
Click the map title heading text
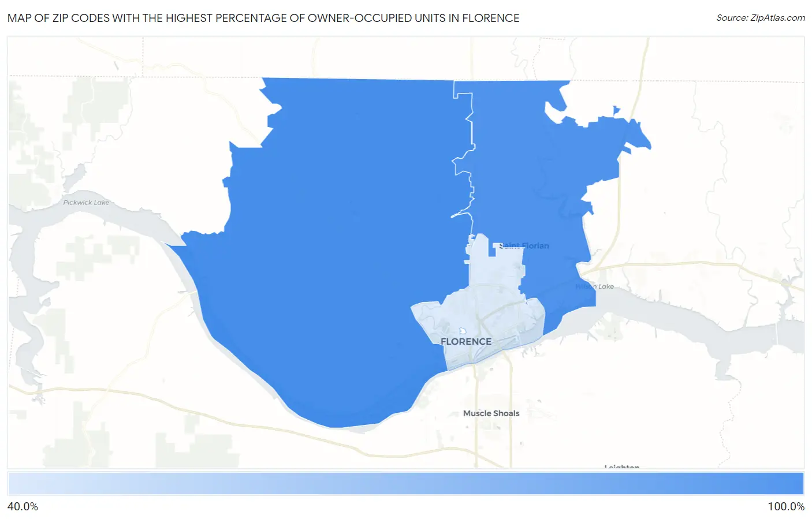point(263,18)
